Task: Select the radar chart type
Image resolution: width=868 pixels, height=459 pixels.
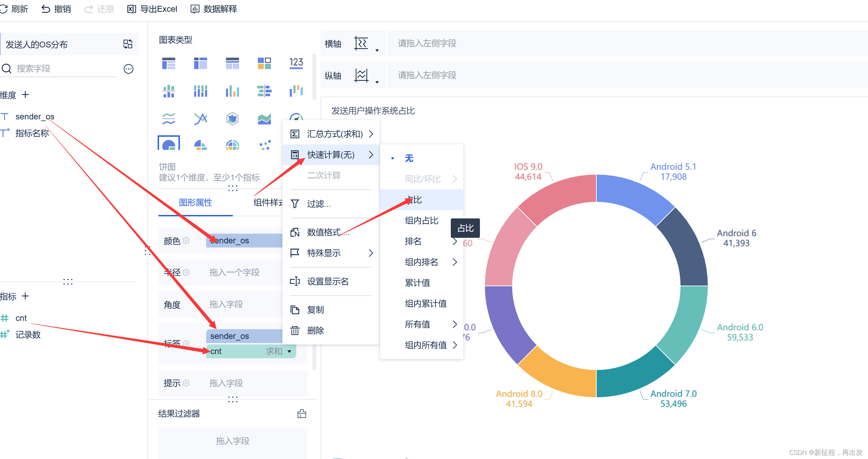Action: [x=233, y=119]
